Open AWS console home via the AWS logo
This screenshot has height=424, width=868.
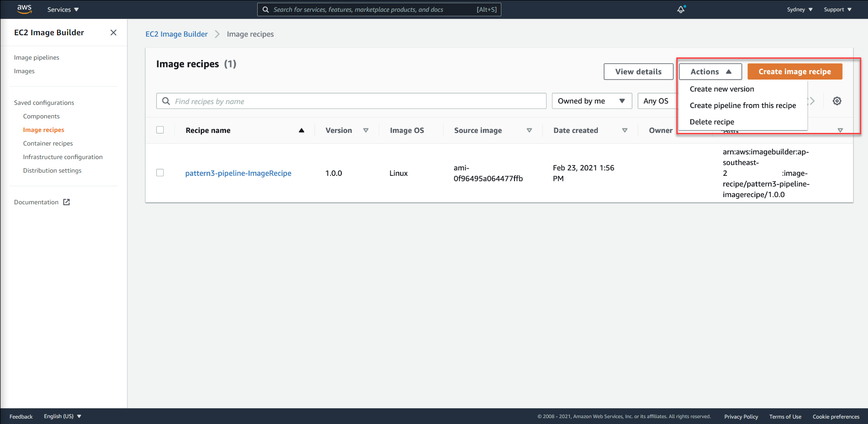[x=24, y=9]
